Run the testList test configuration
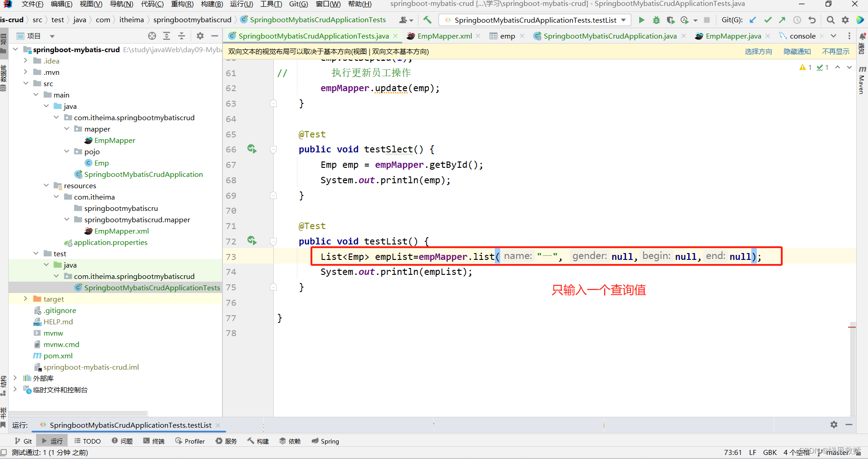This screenshot has width=868, height=459. [642, 20]
